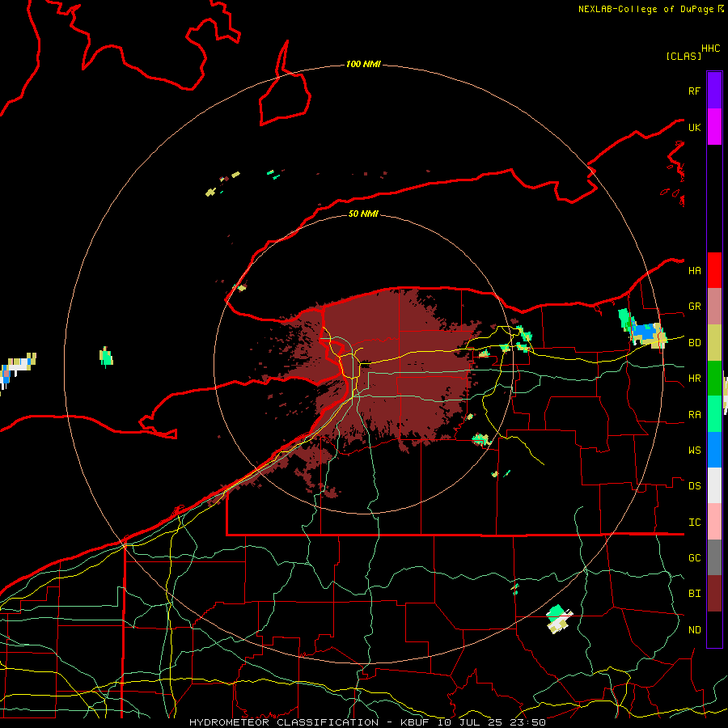Click the 'HHC' product code text

coord(711,49)
